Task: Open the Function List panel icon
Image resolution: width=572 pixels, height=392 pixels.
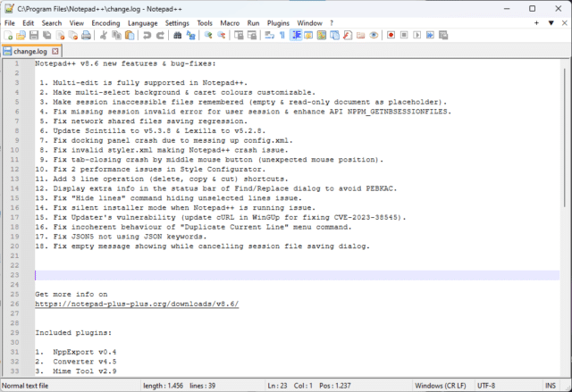Action: [x=348, y=36]
